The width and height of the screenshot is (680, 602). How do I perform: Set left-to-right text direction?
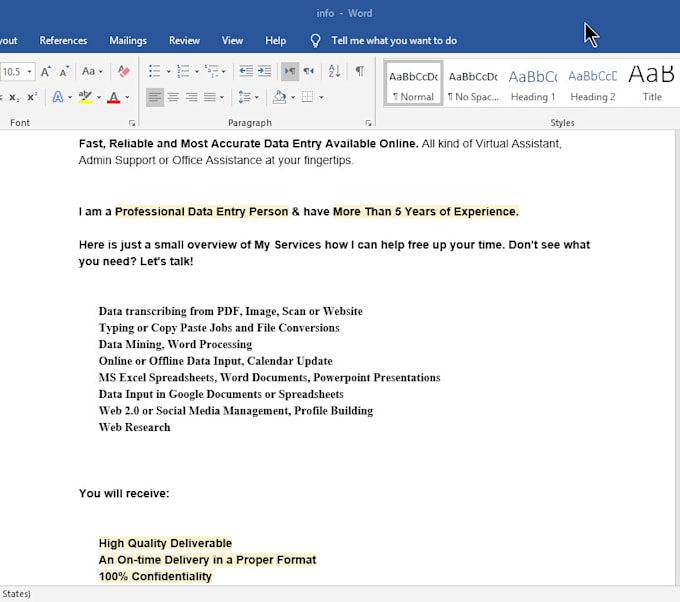290,71
